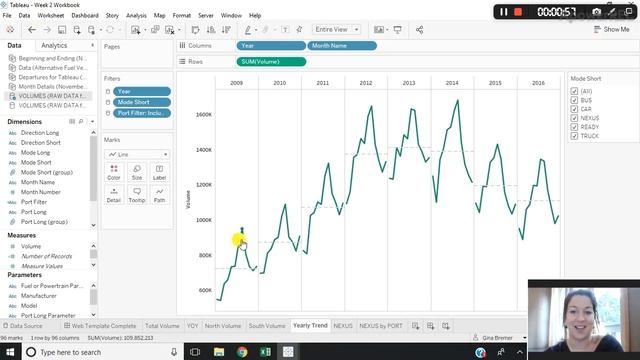
Task: Sort descending using the toolbar icon
Action: pos(226,30)
